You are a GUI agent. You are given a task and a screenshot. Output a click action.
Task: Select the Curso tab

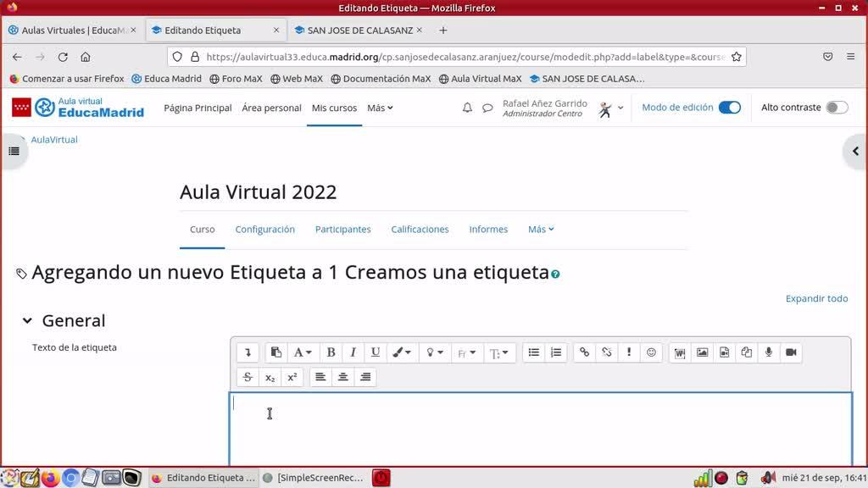[202, 229]
